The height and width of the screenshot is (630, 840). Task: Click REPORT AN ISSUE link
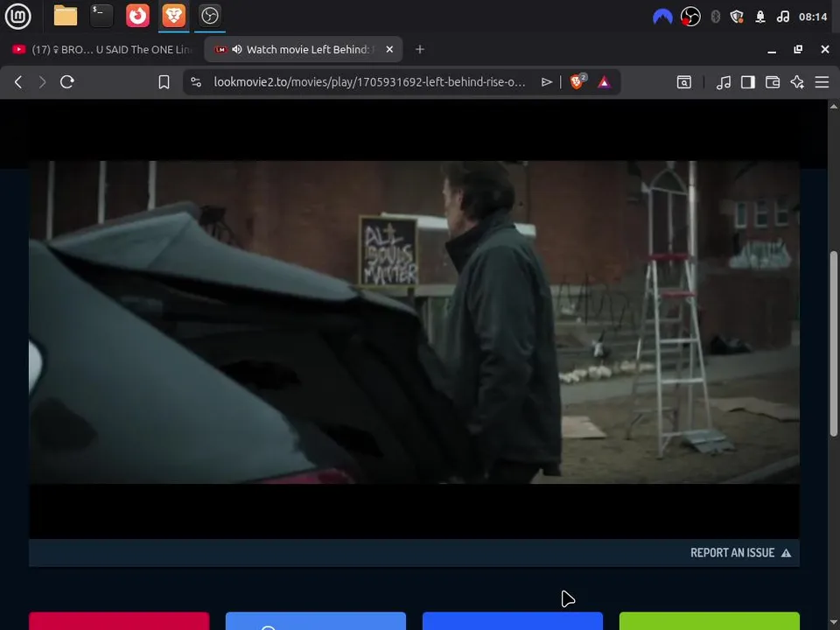point(740,553)
